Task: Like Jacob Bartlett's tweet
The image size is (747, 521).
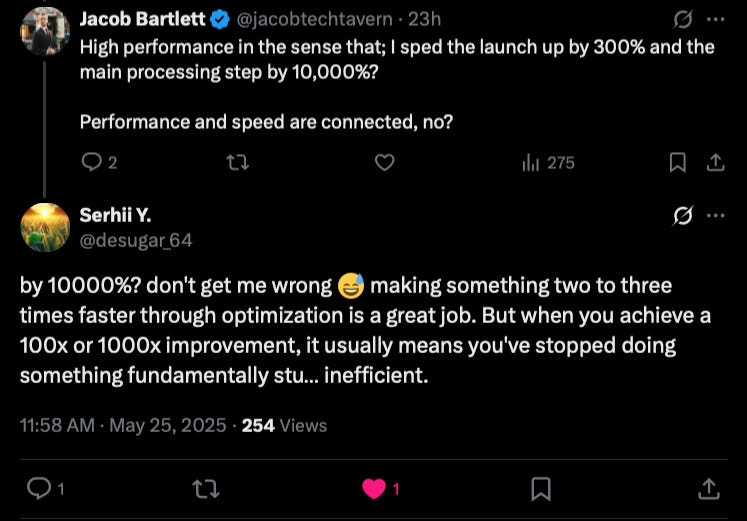Action: tap(384, 162)
